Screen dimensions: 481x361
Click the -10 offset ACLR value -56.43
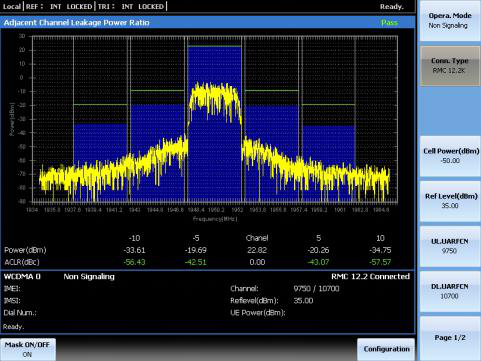click(134, 262)
